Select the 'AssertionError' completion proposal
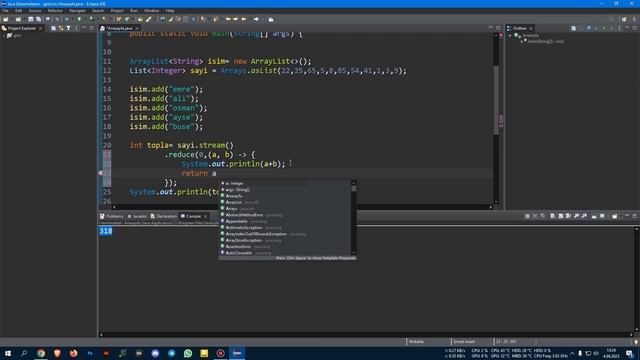This screenshot has width=640, height=360. click(x=285, y=247)
